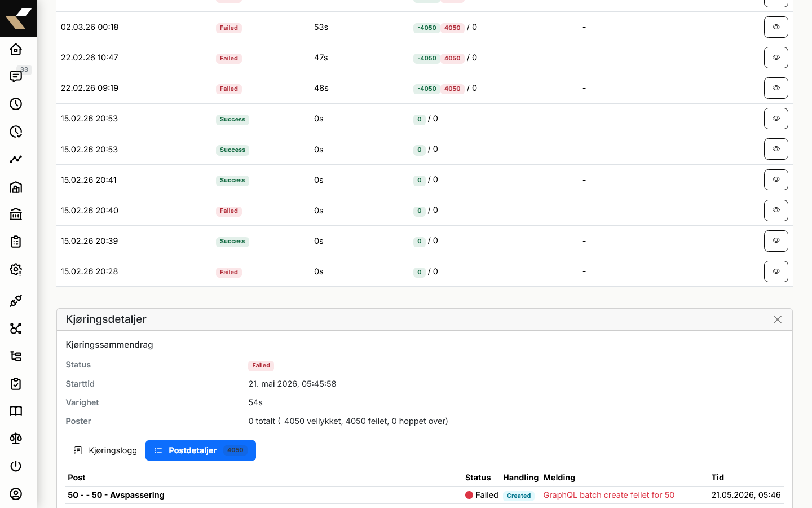Click the green -4050 badge for 22.02.26 09:19
This screenshot has height=508, width=812.
pos(427,89)
